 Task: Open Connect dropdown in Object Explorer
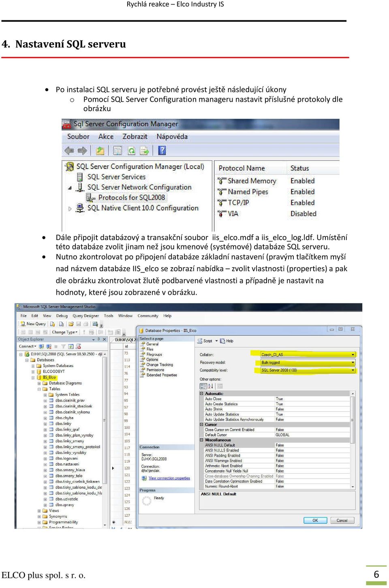point(28,346)
